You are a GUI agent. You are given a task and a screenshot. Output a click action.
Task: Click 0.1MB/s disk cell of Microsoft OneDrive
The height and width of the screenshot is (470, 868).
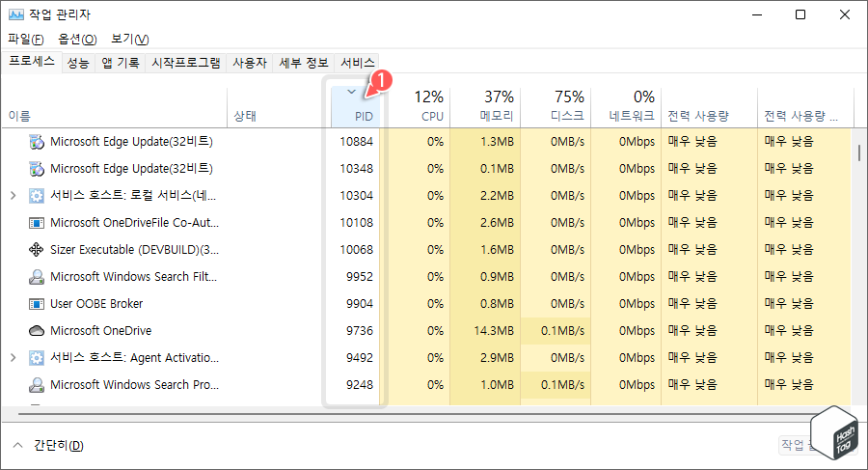556,331
